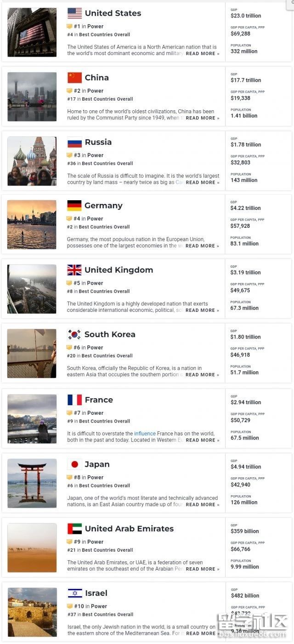Click the Germany flag icon
The width and height of the screenshot is (294, 644).
pos(74,205)
